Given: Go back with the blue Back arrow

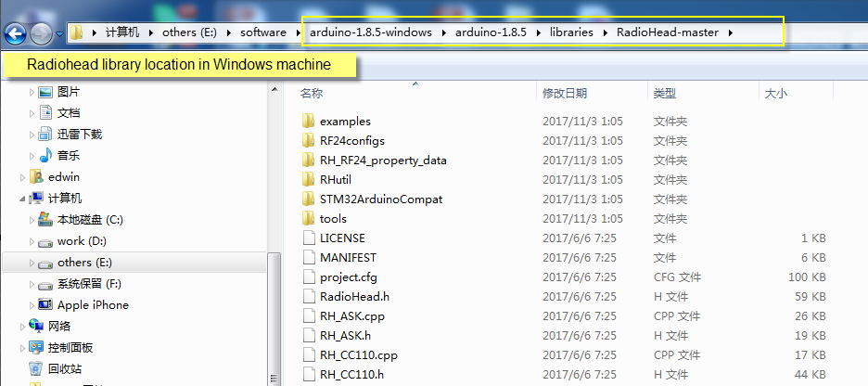Looking at the screenshot, I should 15,33.
